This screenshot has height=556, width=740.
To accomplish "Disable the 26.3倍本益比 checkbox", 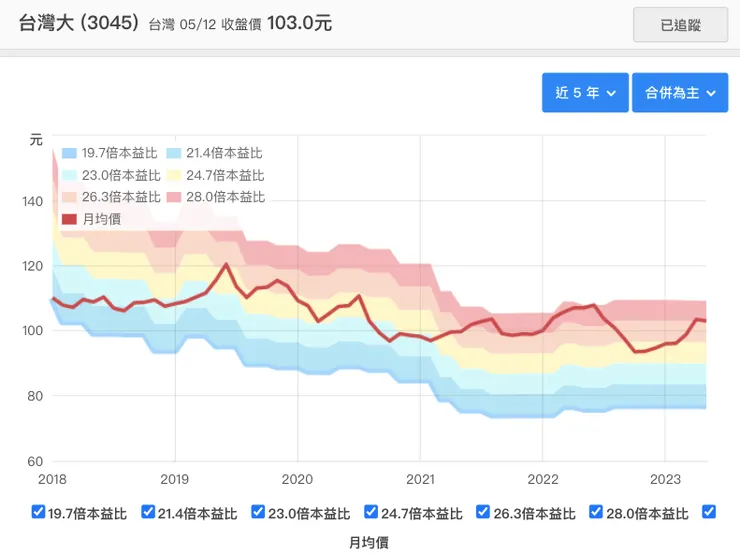I will coord(483,512).
